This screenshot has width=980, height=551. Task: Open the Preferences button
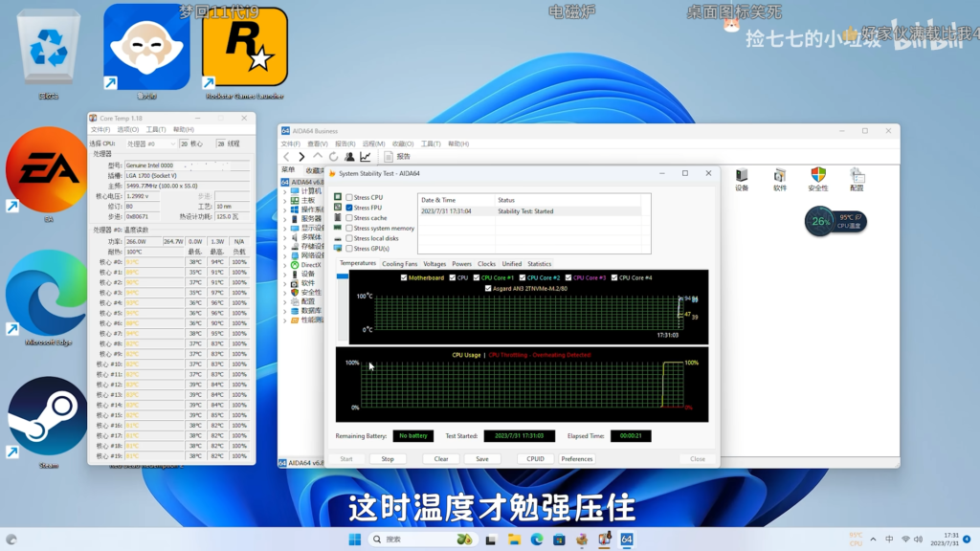pos(577,459)
